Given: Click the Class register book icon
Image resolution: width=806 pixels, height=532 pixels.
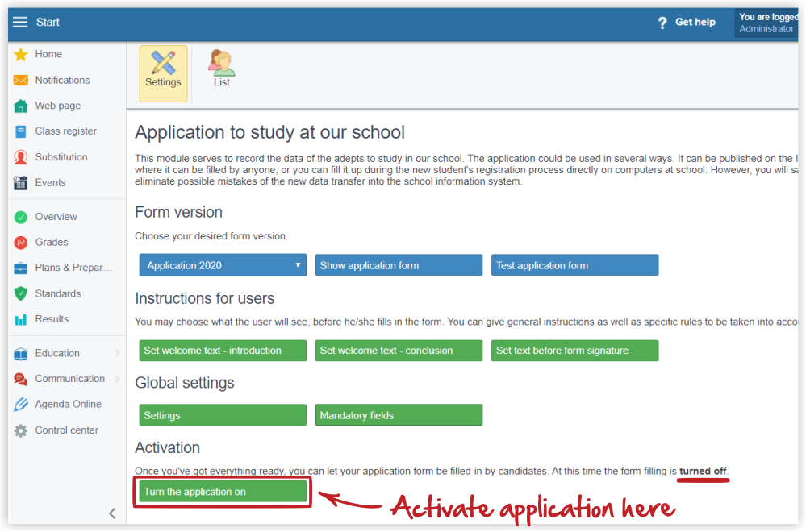Looking at the screenshot, I should 20,131.
